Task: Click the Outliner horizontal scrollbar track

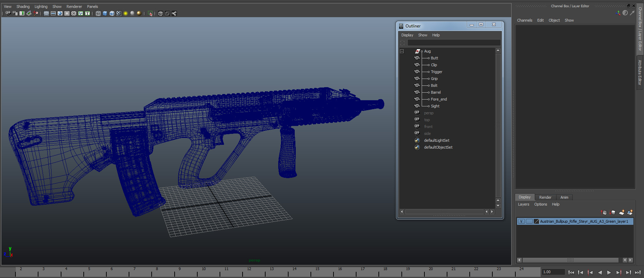Action: click(x=444, y=212)
